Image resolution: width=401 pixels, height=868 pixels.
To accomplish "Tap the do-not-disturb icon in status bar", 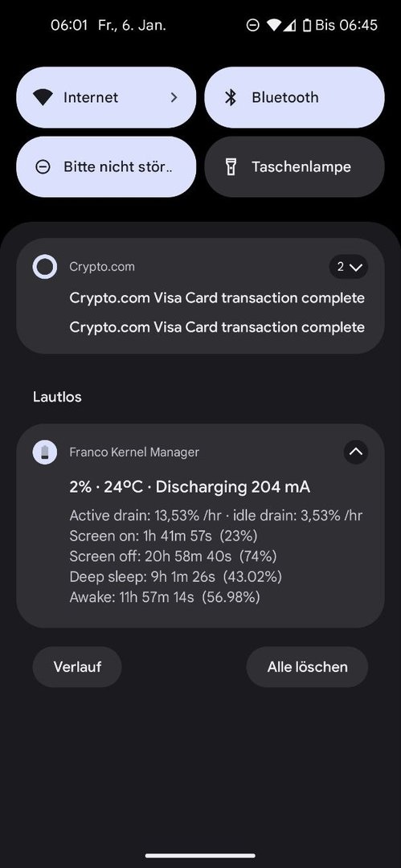I will pyautogui.click(x=252, y=25).
